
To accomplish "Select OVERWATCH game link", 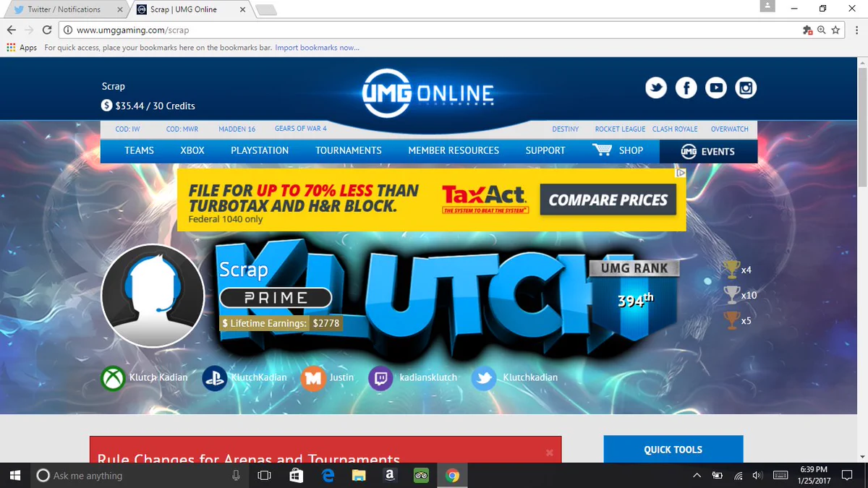I will click(730, 129).
